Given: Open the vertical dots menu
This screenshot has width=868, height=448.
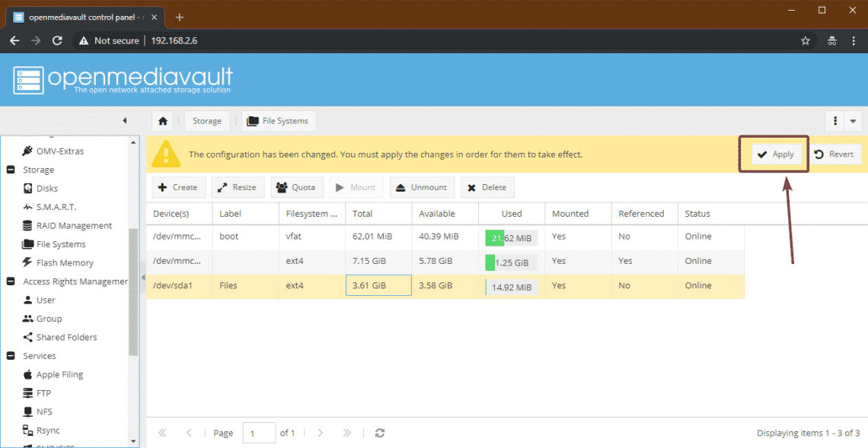Looking at the screenshot, I should (x=834, y=121).
